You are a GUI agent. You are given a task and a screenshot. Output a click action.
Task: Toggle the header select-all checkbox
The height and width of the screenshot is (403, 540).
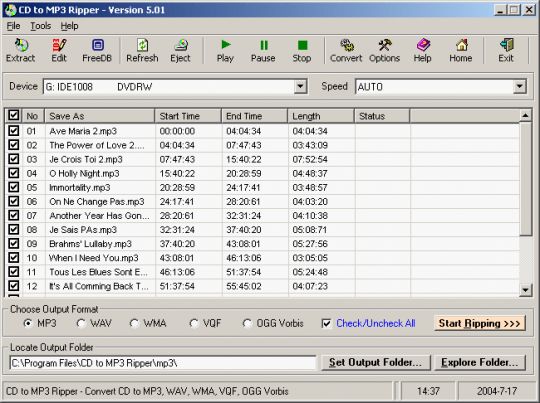(x=14, y=115)
